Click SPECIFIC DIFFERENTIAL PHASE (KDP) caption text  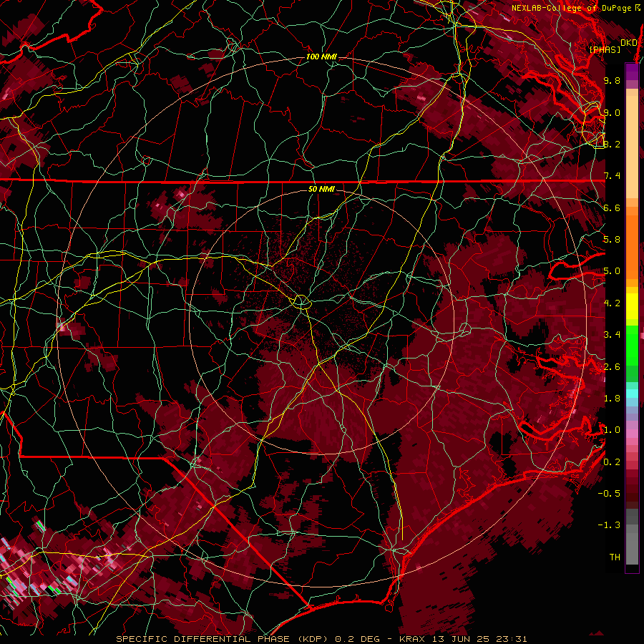click(x=223, y=639)
